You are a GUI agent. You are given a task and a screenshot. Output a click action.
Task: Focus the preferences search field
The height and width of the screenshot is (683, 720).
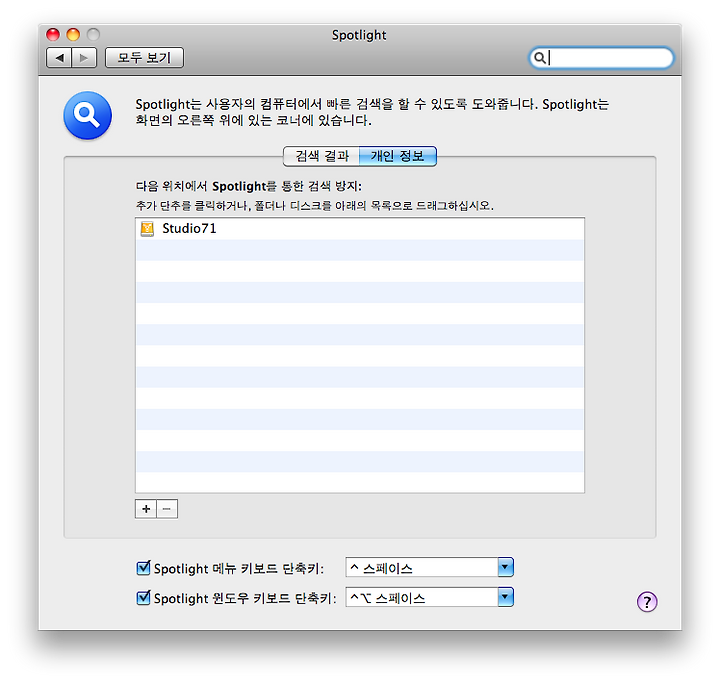[x=601, y=58]
